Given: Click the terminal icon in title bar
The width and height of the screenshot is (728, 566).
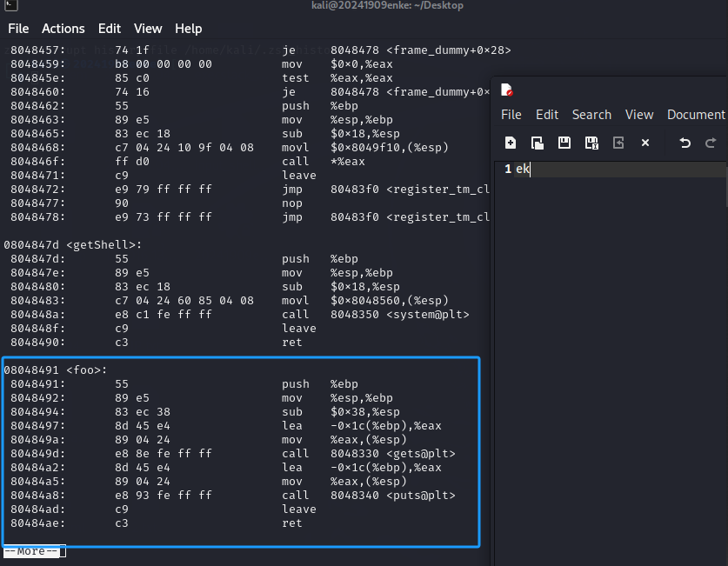Looking at the screenshot, I should pyautogui.click(x=11, y=4).
